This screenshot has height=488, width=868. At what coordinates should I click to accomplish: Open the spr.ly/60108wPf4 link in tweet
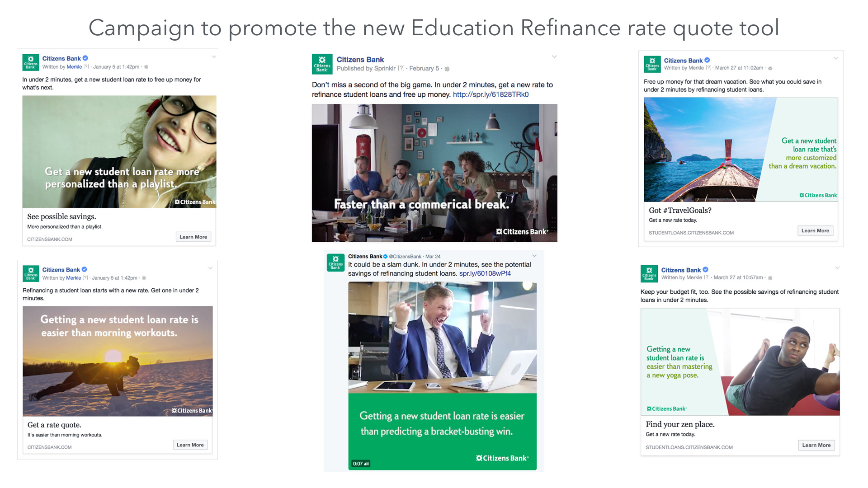[x=485, y=273]
